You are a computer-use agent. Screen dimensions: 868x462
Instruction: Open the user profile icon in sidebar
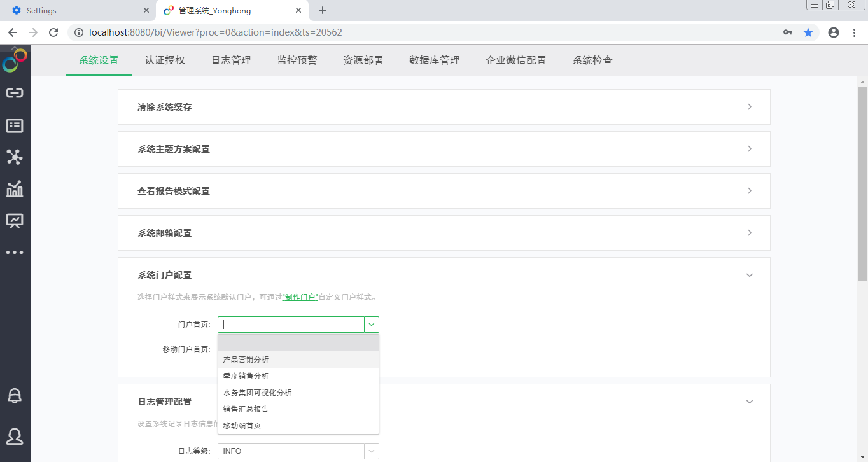point(15,436)
